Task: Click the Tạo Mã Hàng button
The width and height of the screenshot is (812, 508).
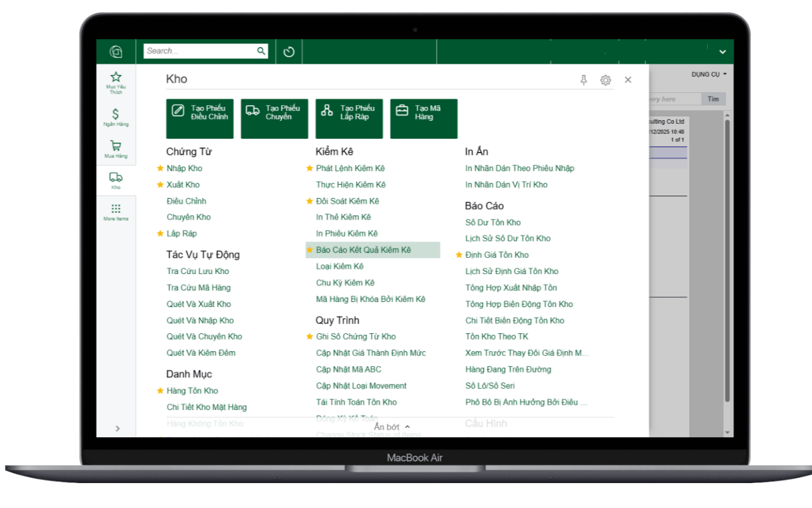Action: (x=423, y=118)
